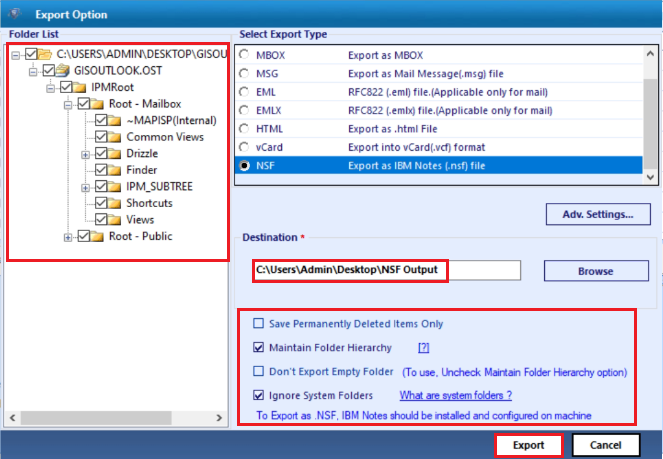Uncheck the Drizzle folder checkbox
Screen dimensions: 663x459
pos(101,153)
